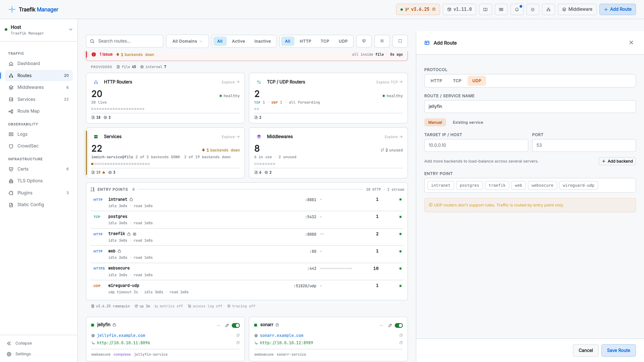Open Certs in sidebar
This screenshot has height=362, width=644.
(x=39, y=169)
